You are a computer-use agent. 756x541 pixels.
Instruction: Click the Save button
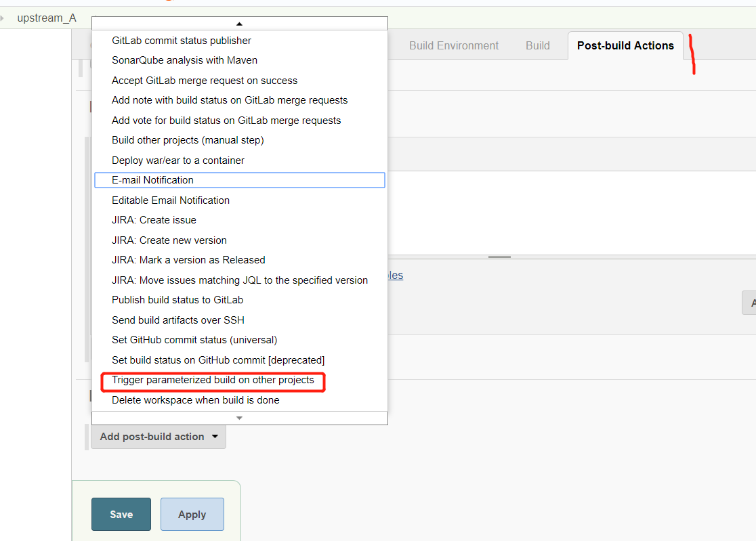(x=121, y=514)
